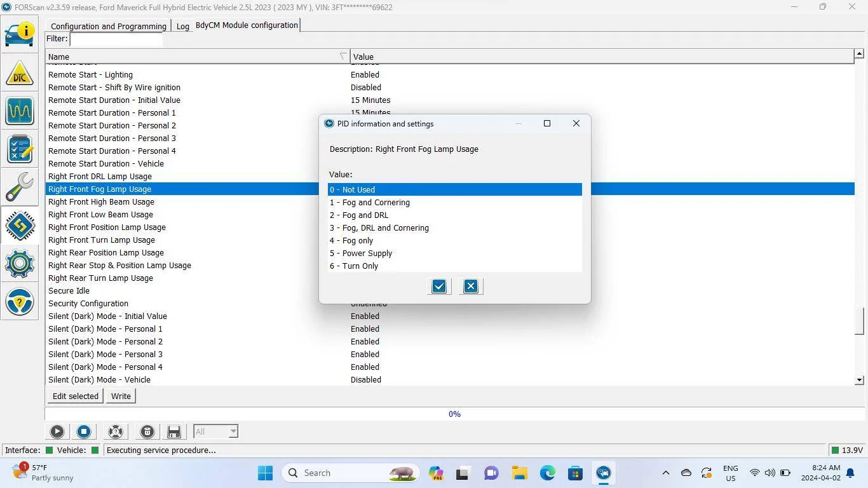Screen dimensions: 868x488
Task: Open the DTC trouble codes section
Action: pos(20,73)
